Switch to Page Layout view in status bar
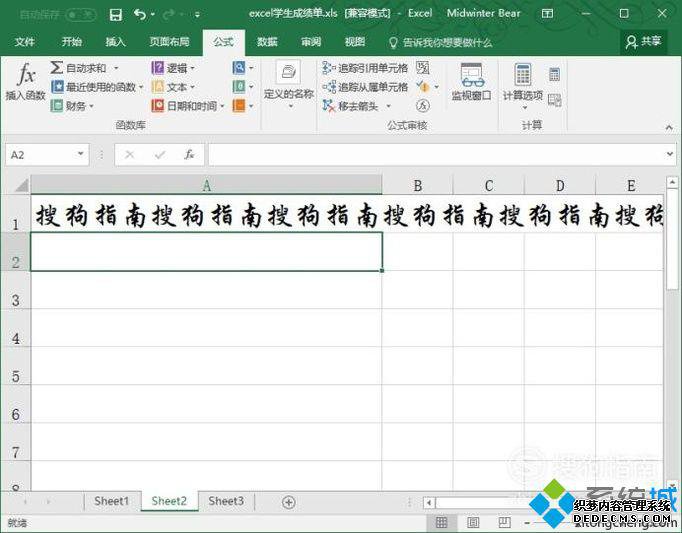The height and width of the screenshot is (533, 682). tap(473, 522)
